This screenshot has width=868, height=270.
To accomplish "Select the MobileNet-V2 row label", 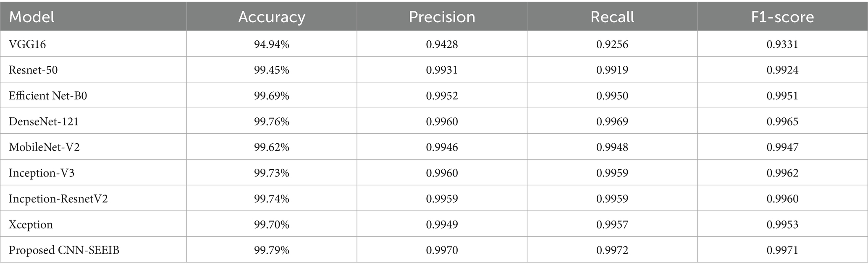I will [44, 147].
